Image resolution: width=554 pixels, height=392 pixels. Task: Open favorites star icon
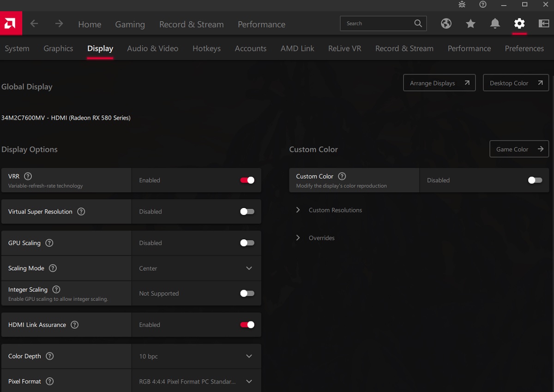(x=470, y=24)
